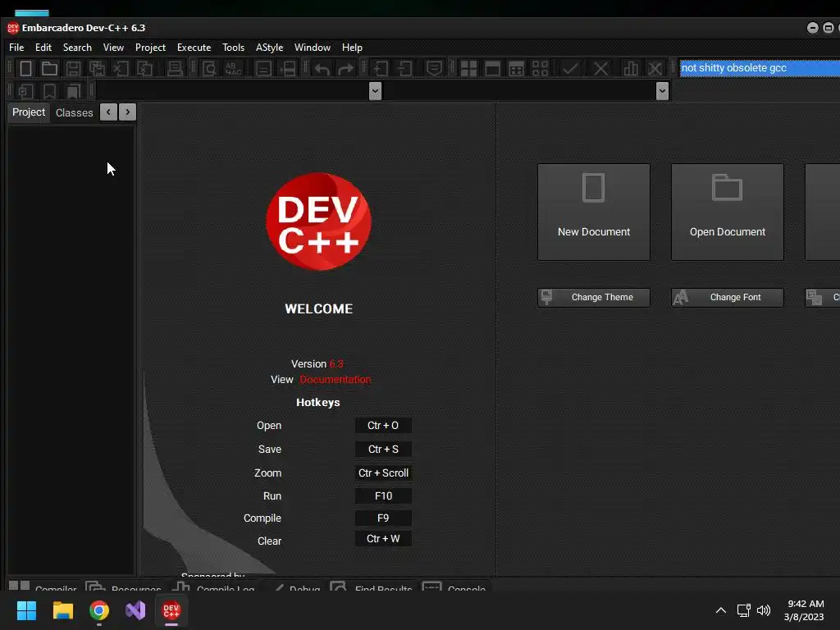The image size is (840, 630).
Task: Open the Edit menu
Action: click(x=43, y=47)
